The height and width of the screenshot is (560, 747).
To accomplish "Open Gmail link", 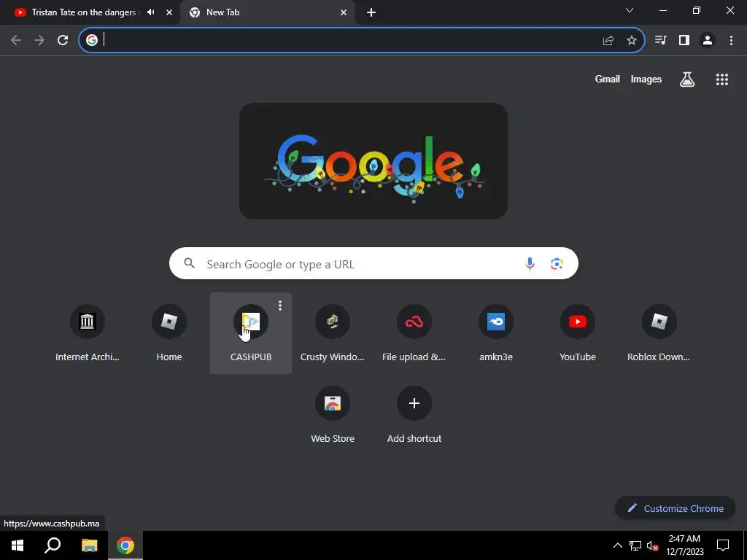I will (608, 79).
